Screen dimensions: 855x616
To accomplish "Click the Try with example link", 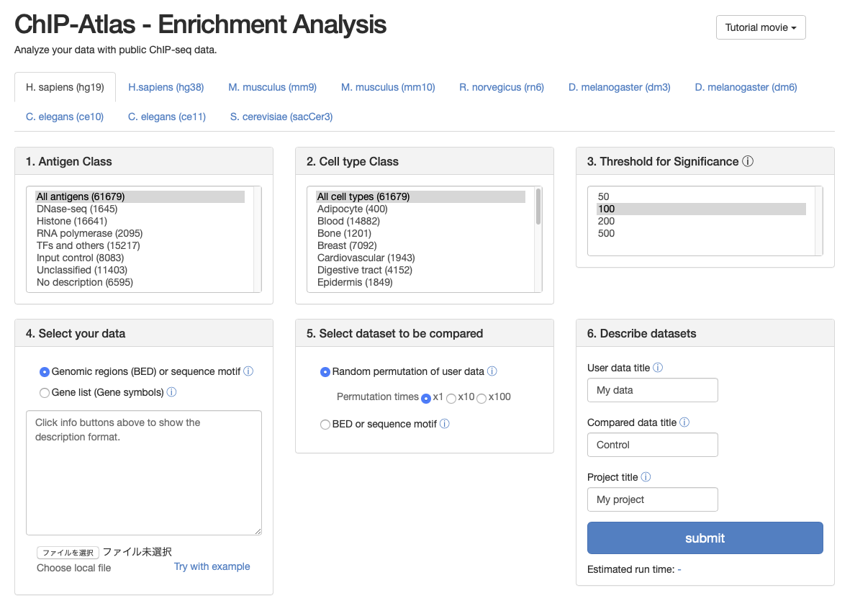I will click(x=212, y=567).
